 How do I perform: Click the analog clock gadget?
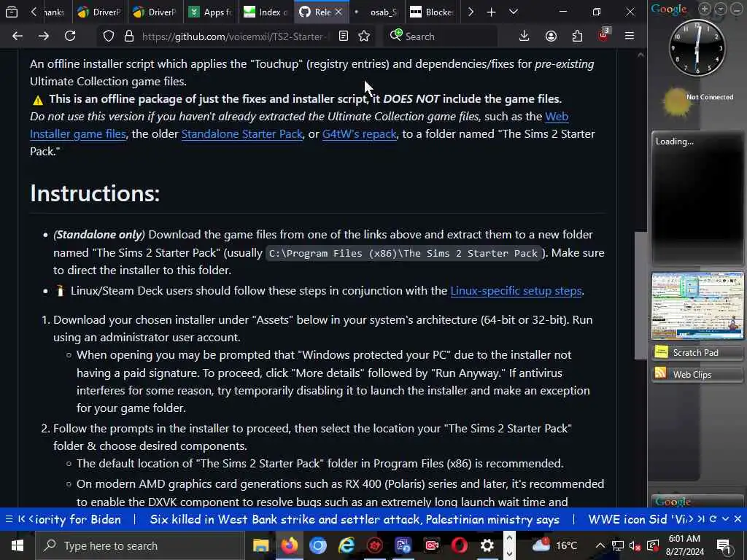(697, 47)
